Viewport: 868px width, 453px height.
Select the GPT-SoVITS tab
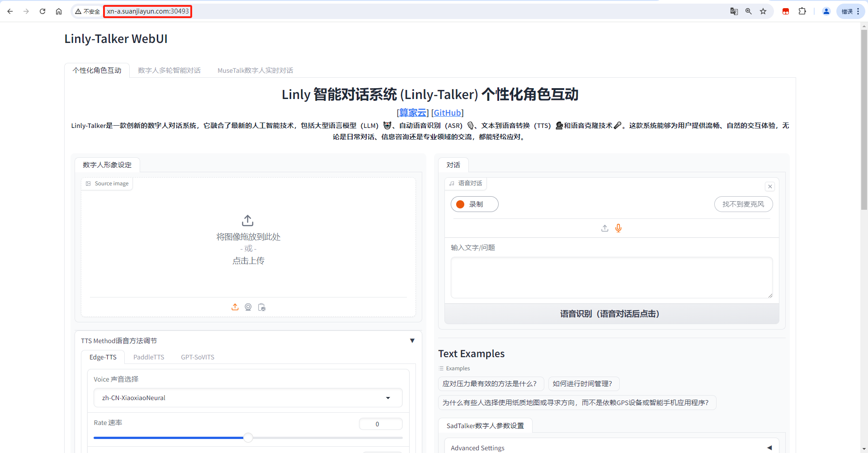tap(198, 357)
